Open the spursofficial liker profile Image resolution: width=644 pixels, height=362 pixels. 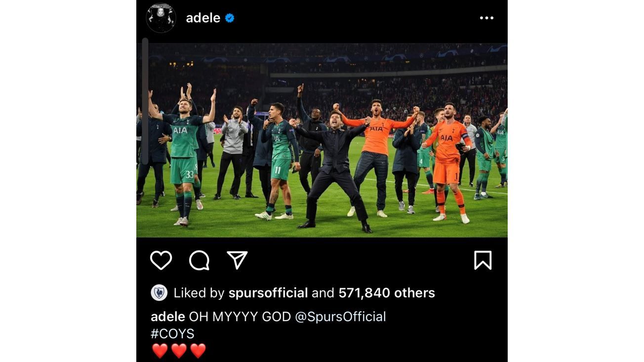point(268,293)
